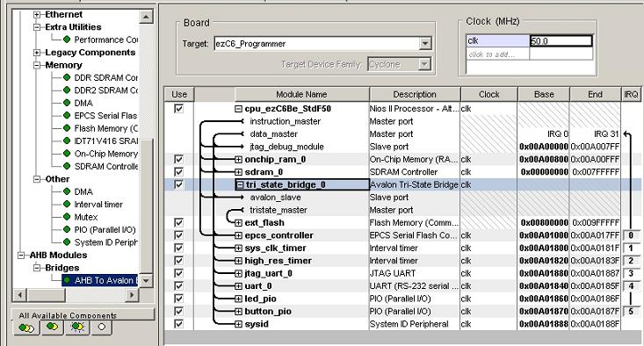Toggle Use checkbox for onchip_ram_0
Screen dimensions: 644x346
(x=178, y=159)
